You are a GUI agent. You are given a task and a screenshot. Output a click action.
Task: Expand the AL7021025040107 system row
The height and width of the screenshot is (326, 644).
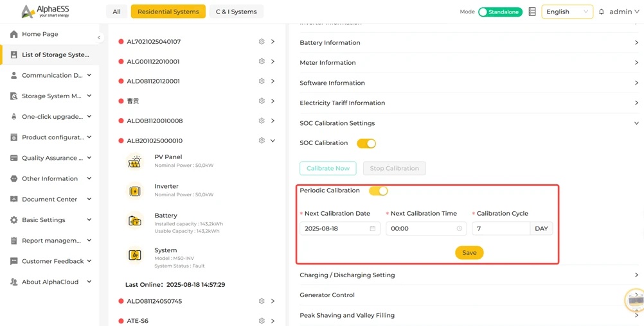tap(273, 42)
